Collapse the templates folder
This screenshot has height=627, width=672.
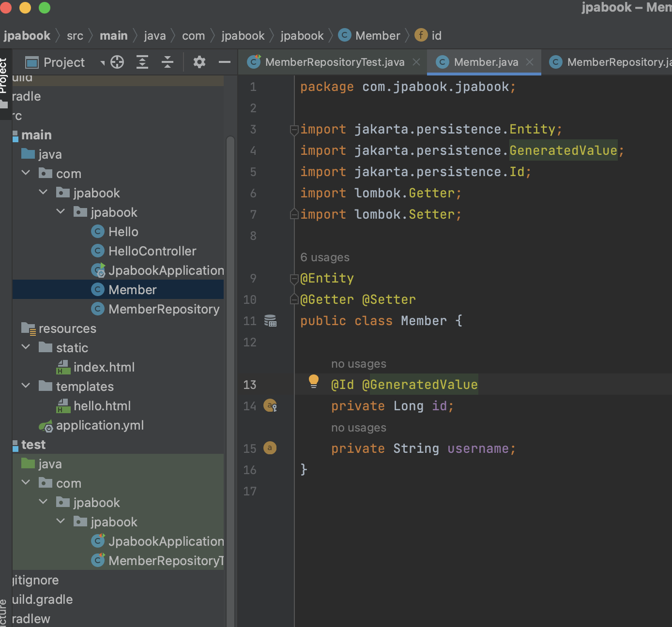[x=26, y=386]
